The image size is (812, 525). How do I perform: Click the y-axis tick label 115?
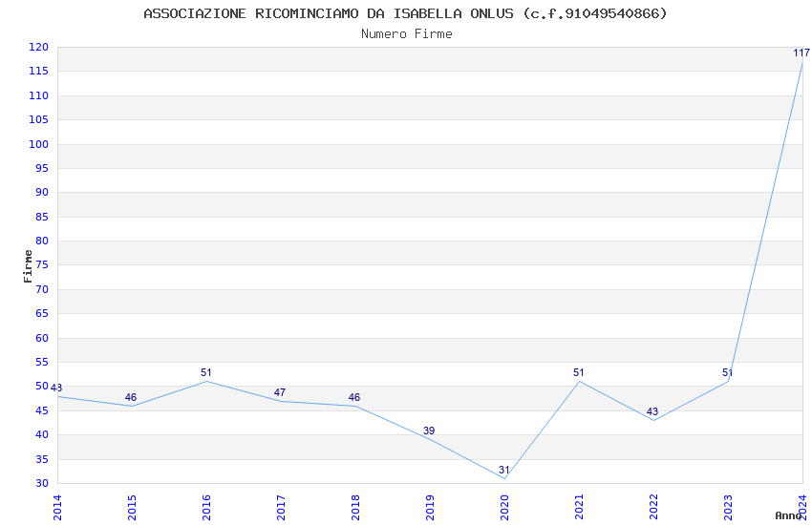[x=39, y=72]
